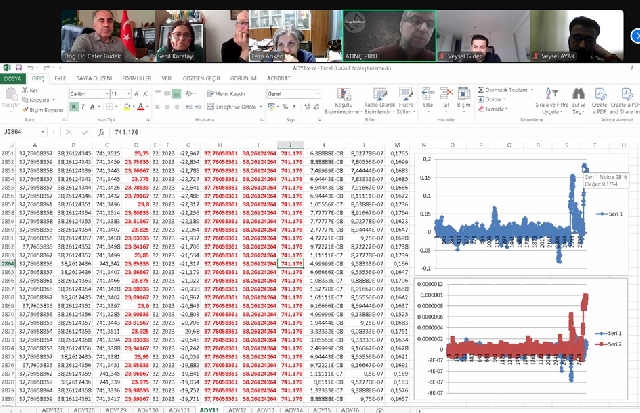This screenshot has width=640, height=413.
Task: Switch to GÖRÜNÜM tab
Action: pyautogui.click(x=243, y=78)
